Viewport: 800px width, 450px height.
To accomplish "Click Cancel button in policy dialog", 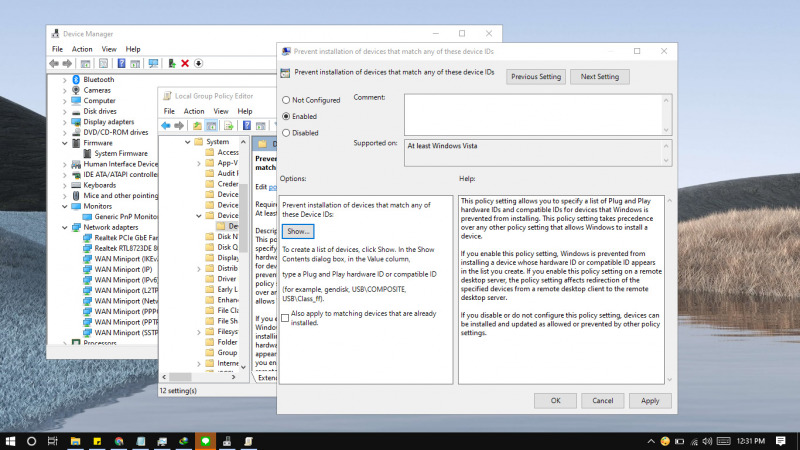I will [603, 401].
